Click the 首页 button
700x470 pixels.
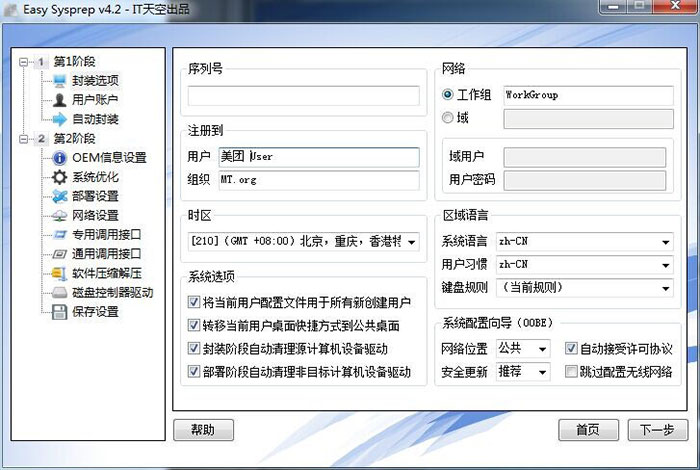point(588,430)
